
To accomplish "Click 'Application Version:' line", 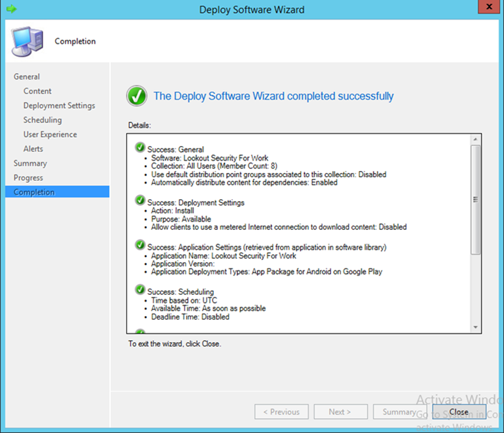I will [x=183, y=263].
